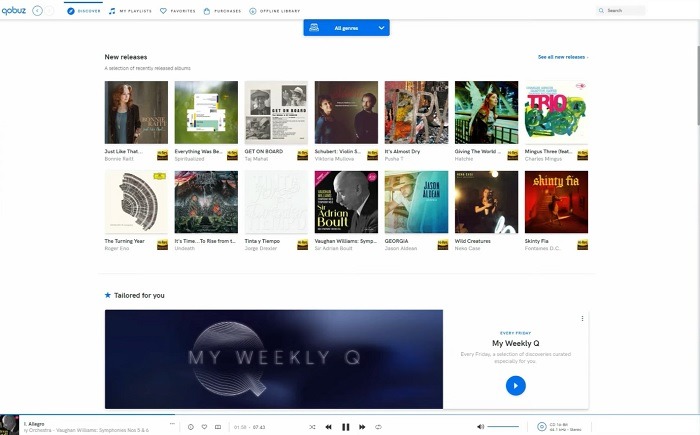The height and width of the screenshot is (435, 700).
Task: Click the My Weekly Q title
Action: coord(516,343)
